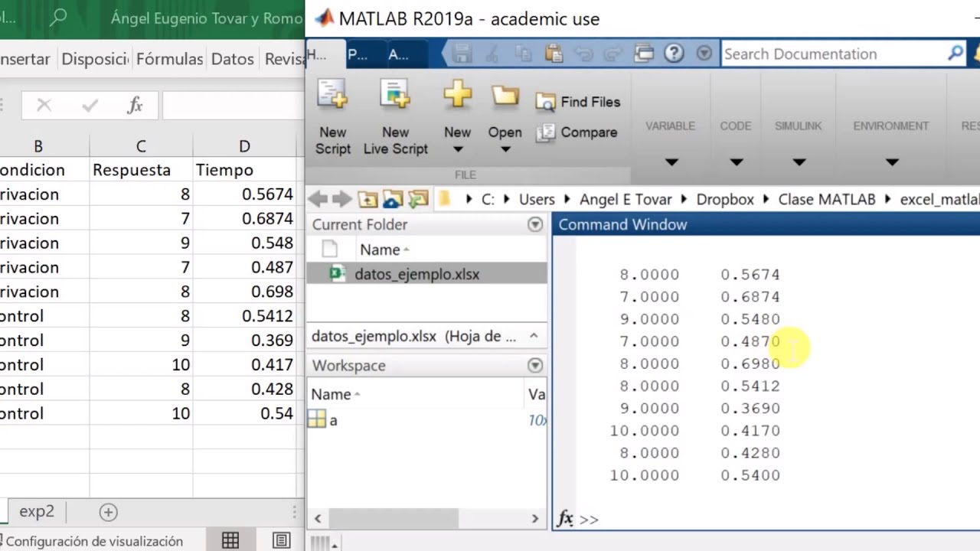Viewport: 980px width, 551px height.
Task: Click the Cut scissors icon
Action: click(x=492, y=54)
